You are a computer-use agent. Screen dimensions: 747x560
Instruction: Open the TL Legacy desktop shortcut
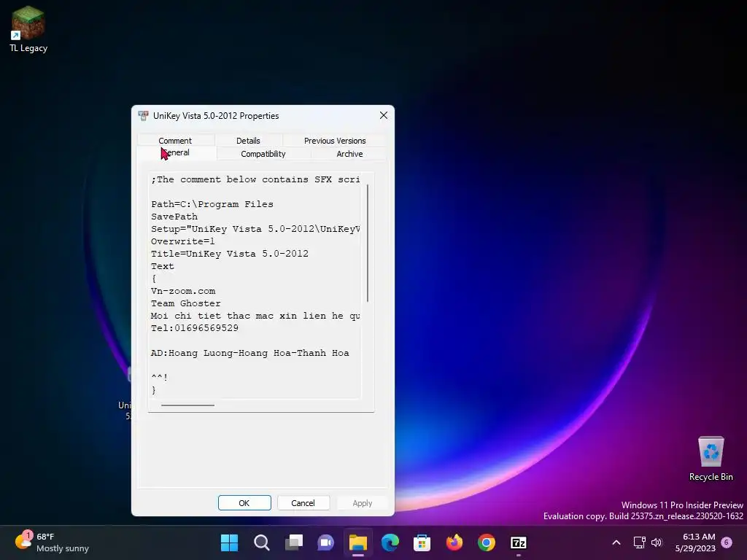[x=28, y=29]
